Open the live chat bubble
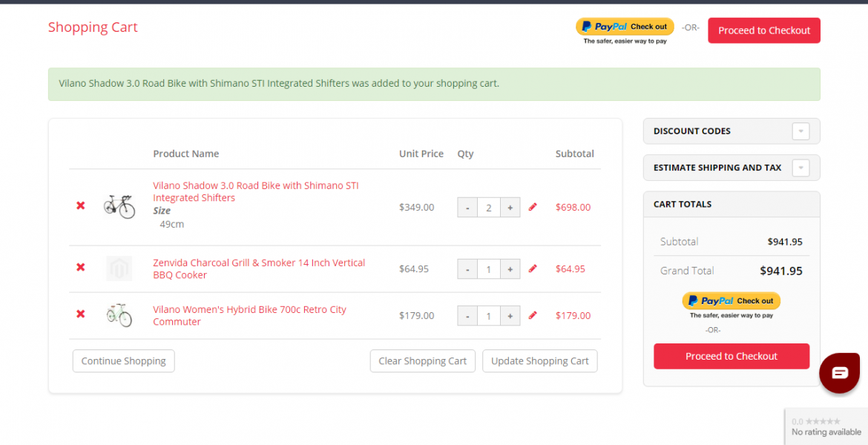Viewport: 868px width, 445px height. tap(839, 373)
